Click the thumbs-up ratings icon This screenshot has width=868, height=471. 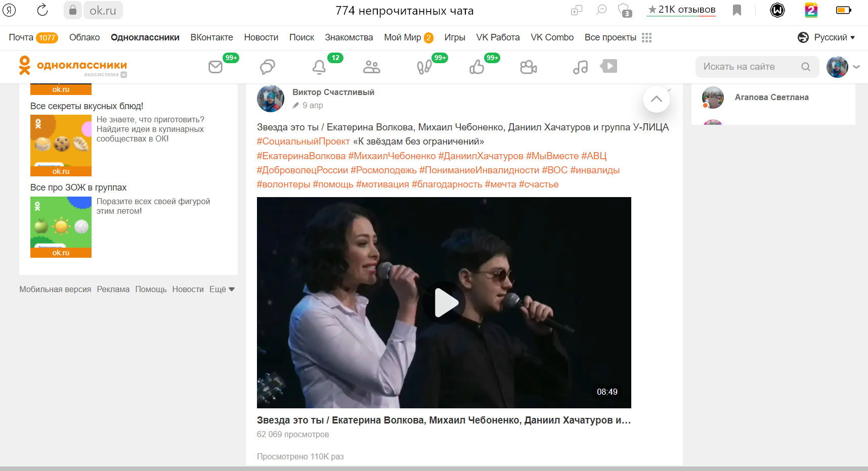coord(476,67)
